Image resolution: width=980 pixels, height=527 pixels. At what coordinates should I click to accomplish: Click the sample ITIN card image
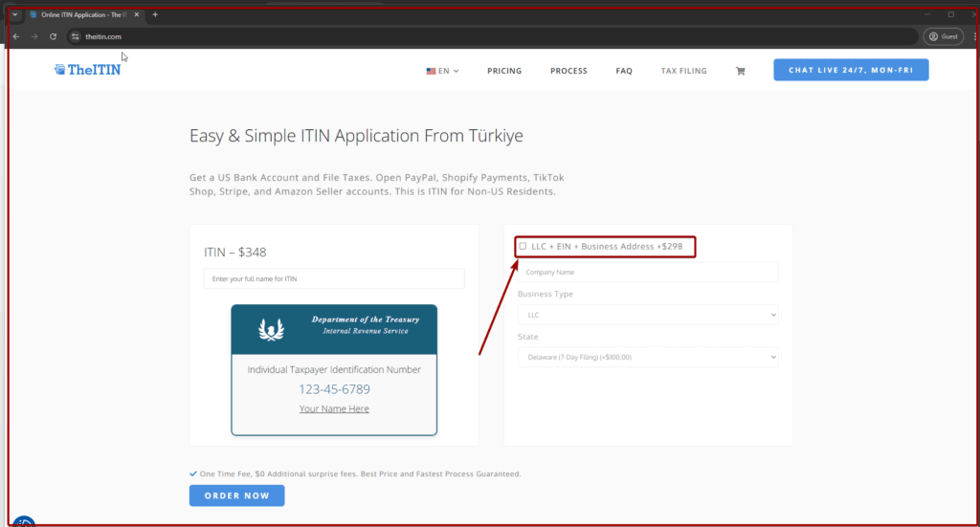pos(334,369)
